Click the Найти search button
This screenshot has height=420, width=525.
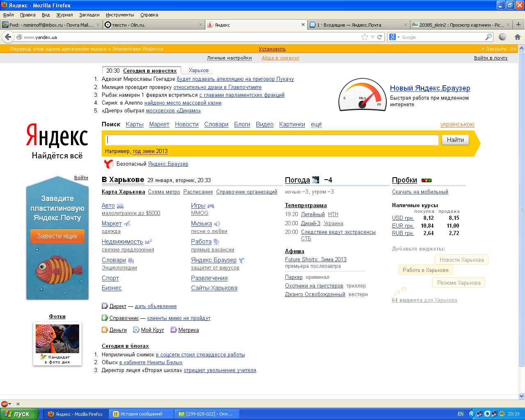(x=455, y=140)
